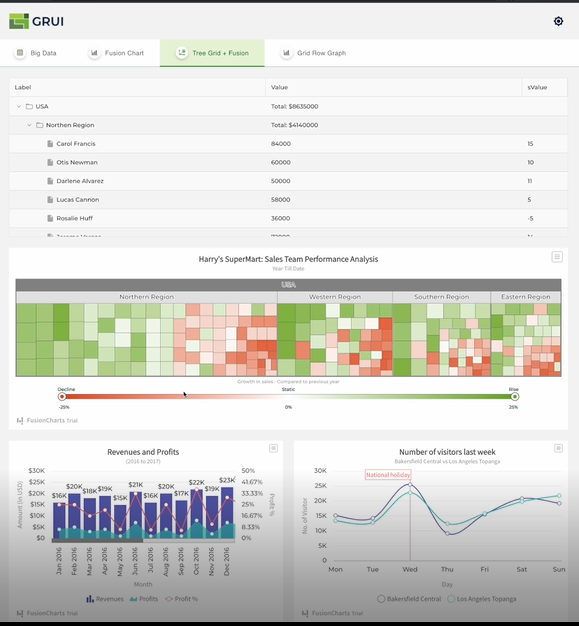Click the Total: $8635000 cell
Screen dimensions: 579x626
point(294,106)
